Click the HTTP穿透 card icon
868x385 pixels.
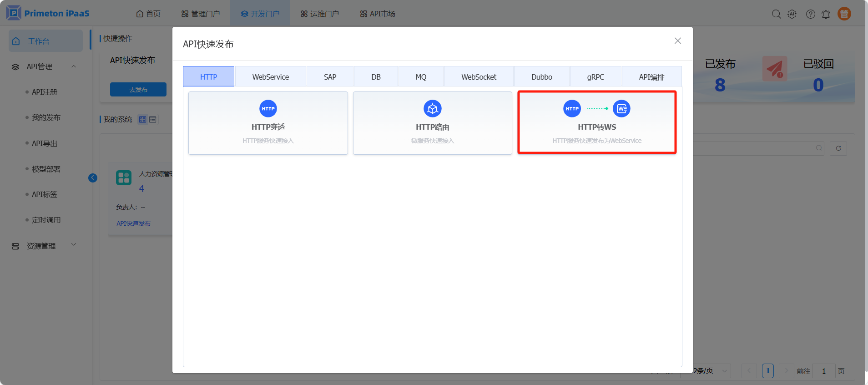point(268,109)
